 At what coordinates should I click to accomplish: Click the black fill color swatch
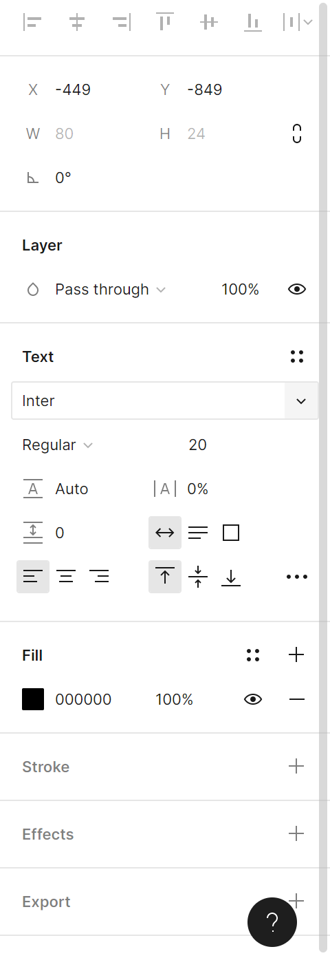[x=33, y=699]
